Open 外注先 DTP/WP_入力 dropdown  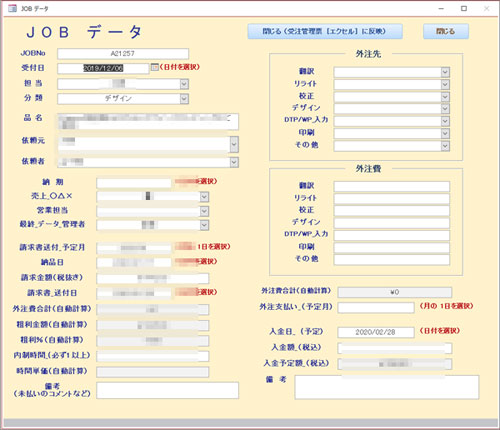click(445, 121)
